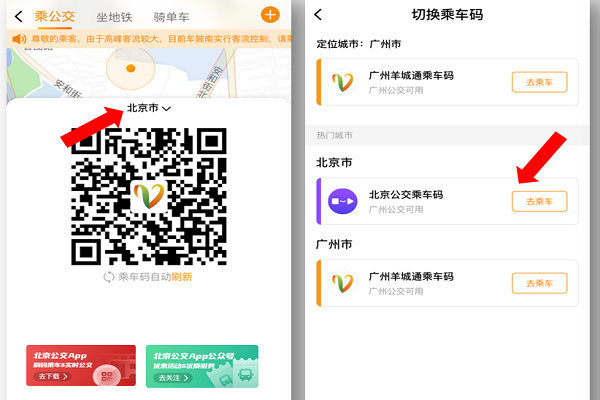
Task: Tap the 切换乘车码 page title
Action: pyautogui.click(x=447, y=15)
